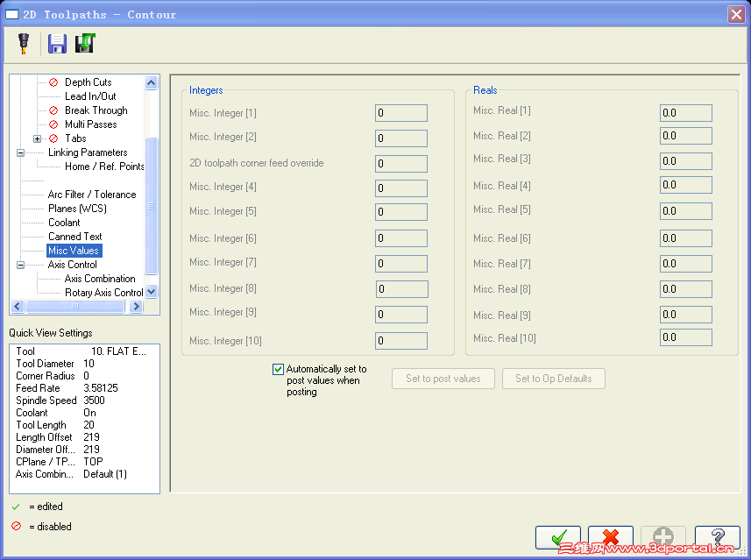Click the blue floppy disk save icon

pos(57,44)
